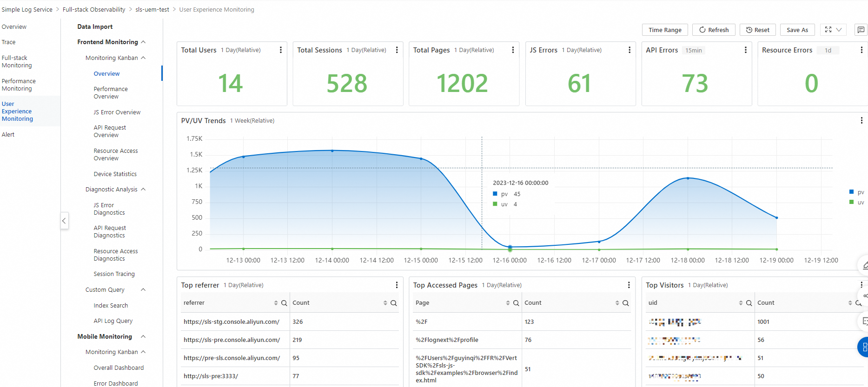
Task: Open the comment panel icon at top right
Action: tap(861, 30)
